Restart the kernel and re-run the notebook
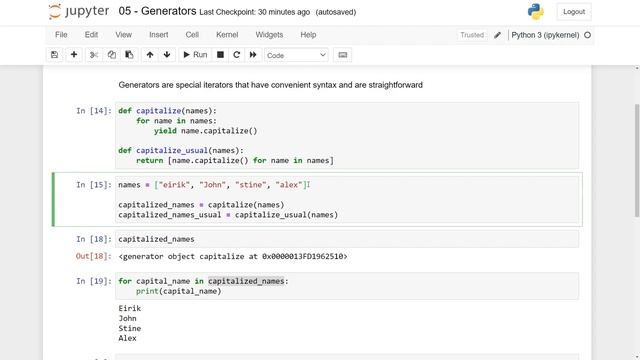 [x=253, y=55]
